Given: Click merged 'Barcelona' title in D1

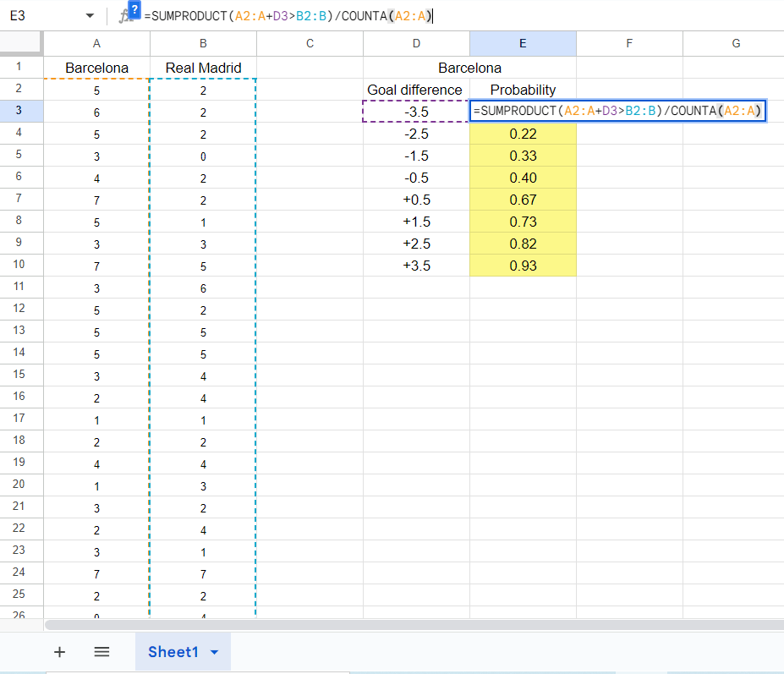Looking at the screenshot, I should pyautogui.click(x=469, y=68).
